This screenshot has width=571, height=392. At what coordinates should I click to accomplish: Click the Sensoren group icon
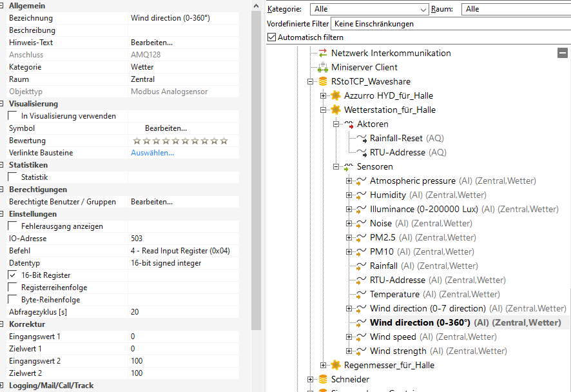coord(349,167)
